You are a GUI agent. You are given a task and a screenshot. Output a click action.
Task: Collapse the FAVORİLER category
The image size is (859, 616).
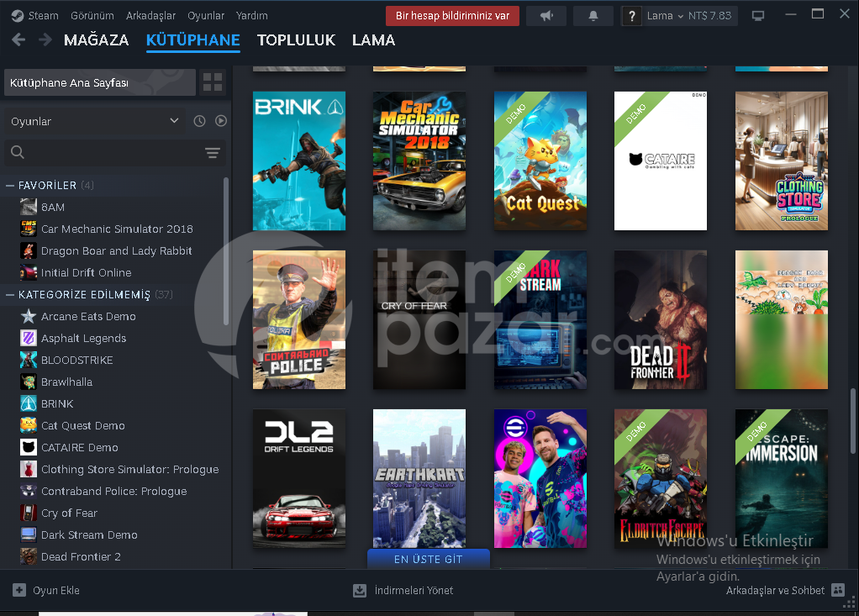[x=10, y=186]
